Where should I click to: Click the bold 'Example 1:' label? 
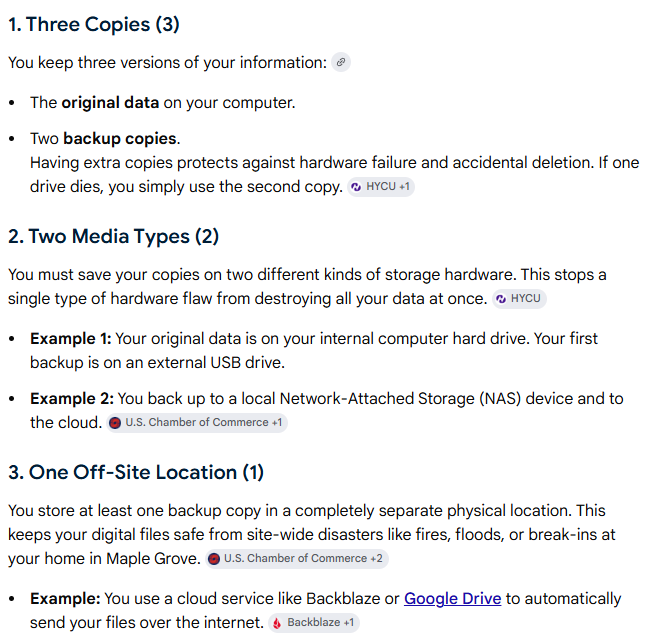[71, 339]
